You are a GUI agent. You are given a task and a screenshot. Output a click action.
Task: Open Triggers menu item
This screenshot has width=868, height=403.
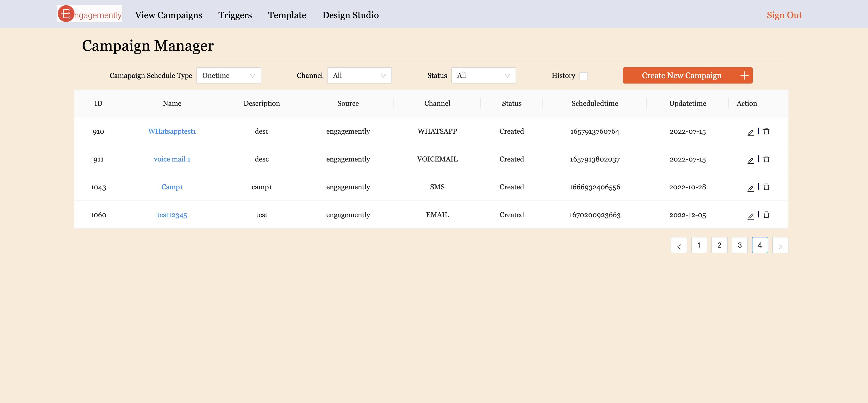coord(235,15)
